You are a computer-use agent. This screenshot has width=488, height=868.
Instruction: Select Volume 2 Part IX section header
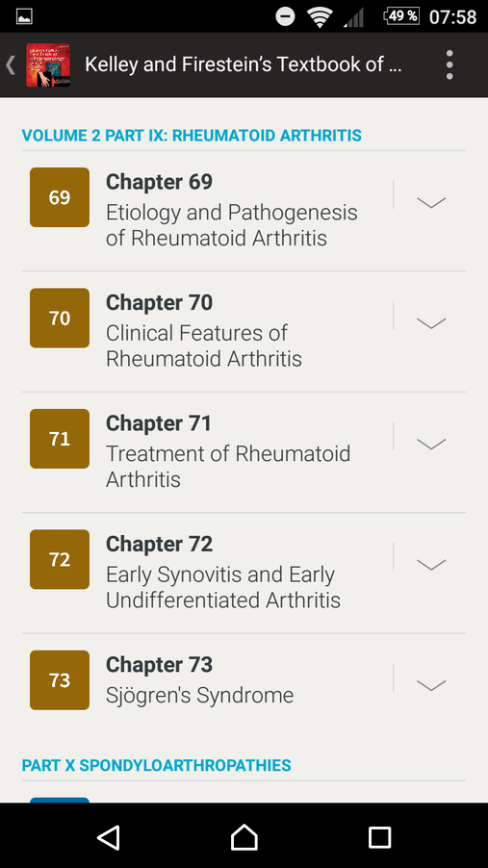click(x=192, y=135)
